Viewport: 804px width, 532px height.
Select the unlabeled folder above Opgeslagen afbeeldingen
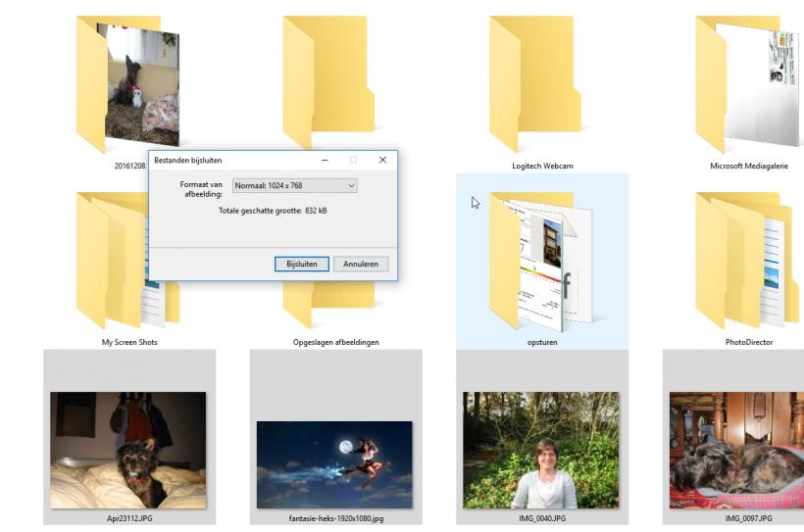328,83
